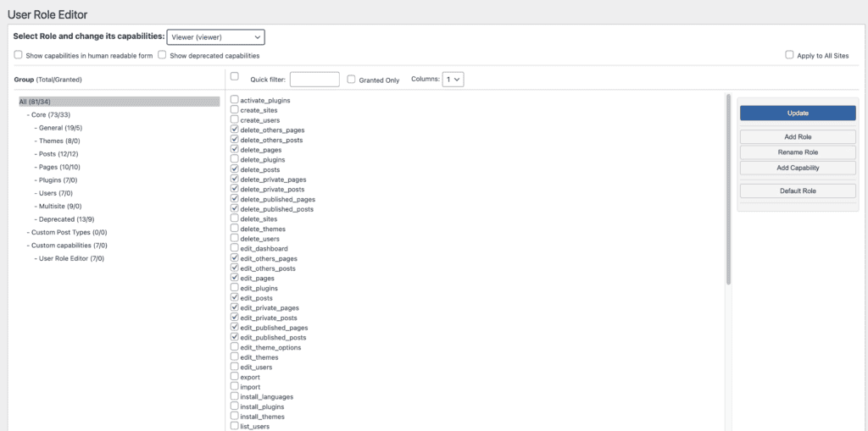Viewport: 868px width, 431px height.
Task: Select the Custom capabilities (7/0) group
Action: 70,246
